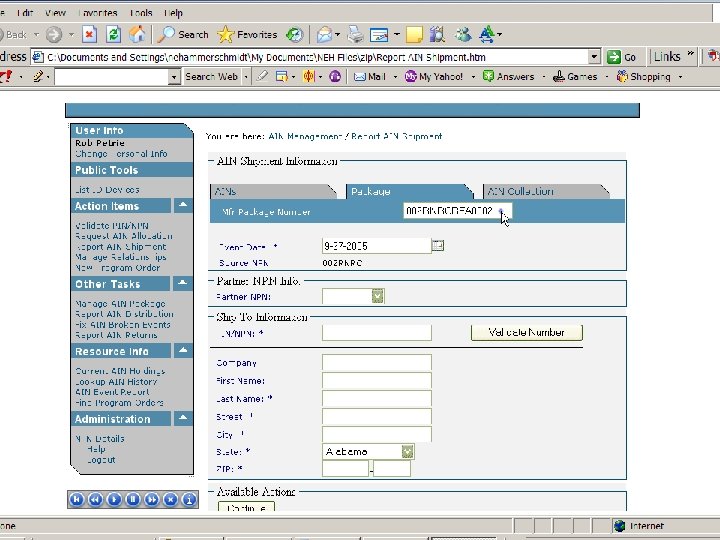
Task: Click the Mail envelope toolbar icon
Action: 324,34
